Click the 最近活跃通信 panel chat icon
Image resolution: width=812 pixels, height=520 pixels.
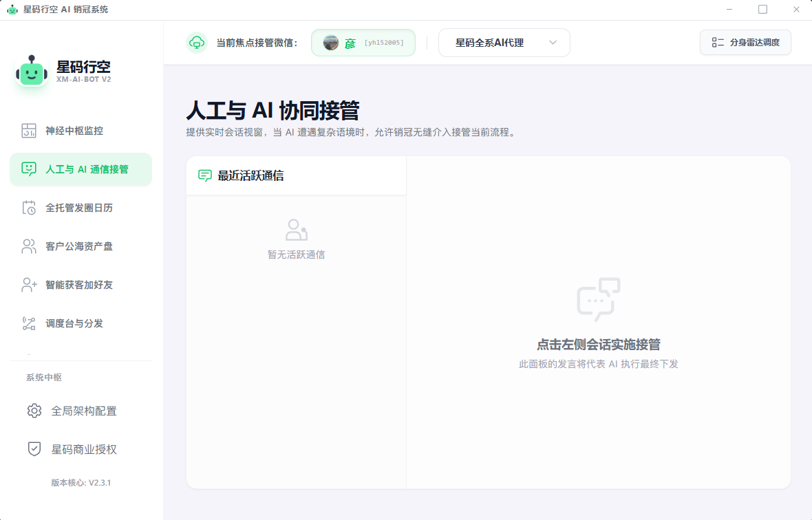click(203, 175)
